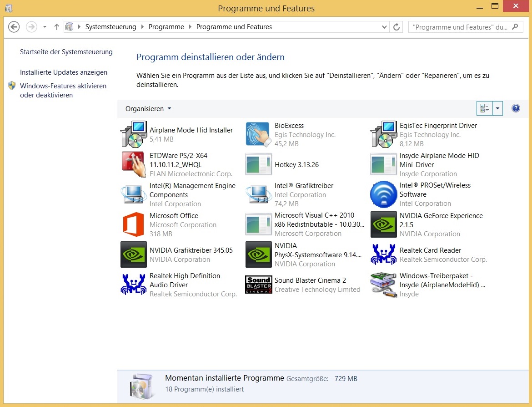Select Sound Blaster Cinema 2 entry text
532x407 pixels.
pyautogui.click(x=310, y=280)
